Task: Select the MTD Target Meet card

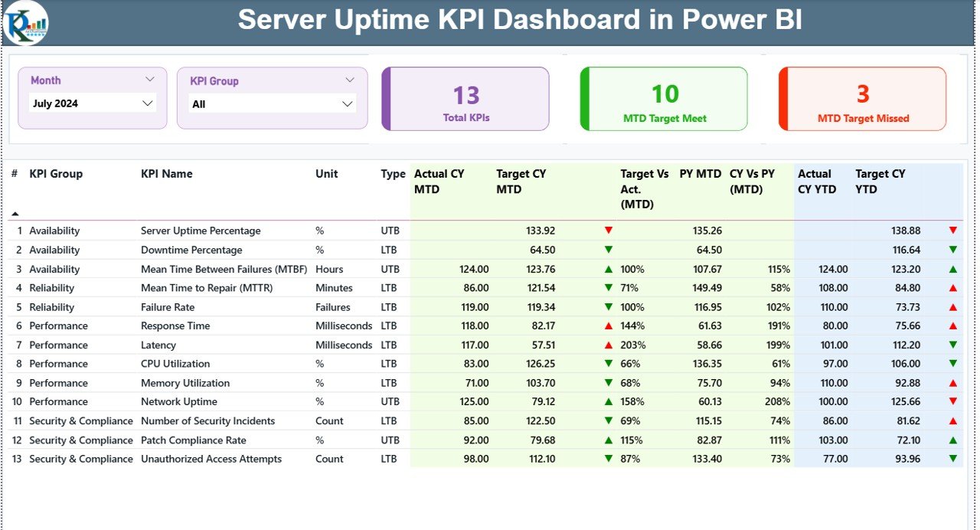Action: [x=664, y=98]
